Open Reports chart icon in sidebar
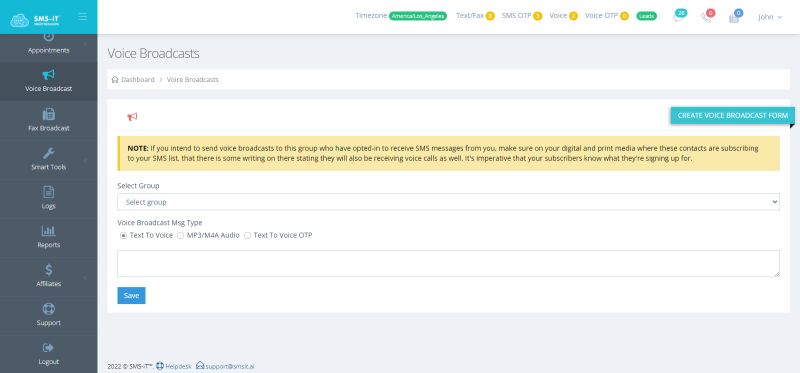 point(48,231)
